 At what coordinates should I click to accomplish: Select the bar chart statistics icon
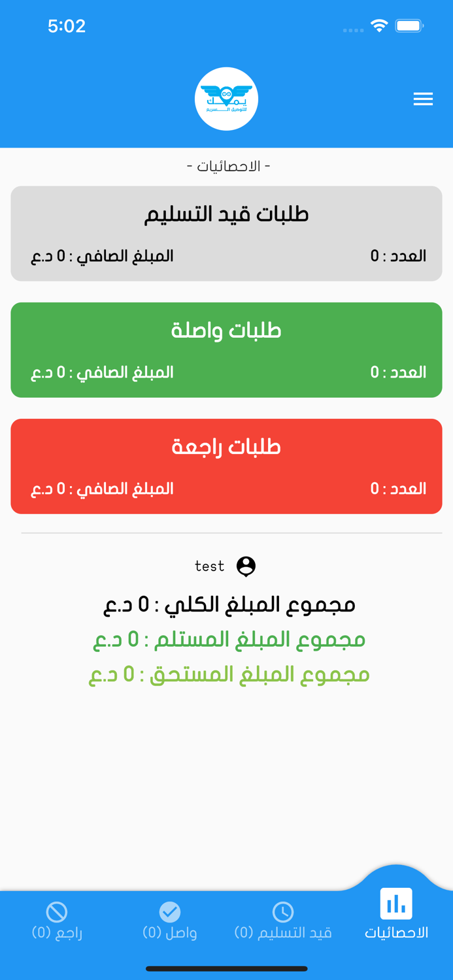(397, 905)
